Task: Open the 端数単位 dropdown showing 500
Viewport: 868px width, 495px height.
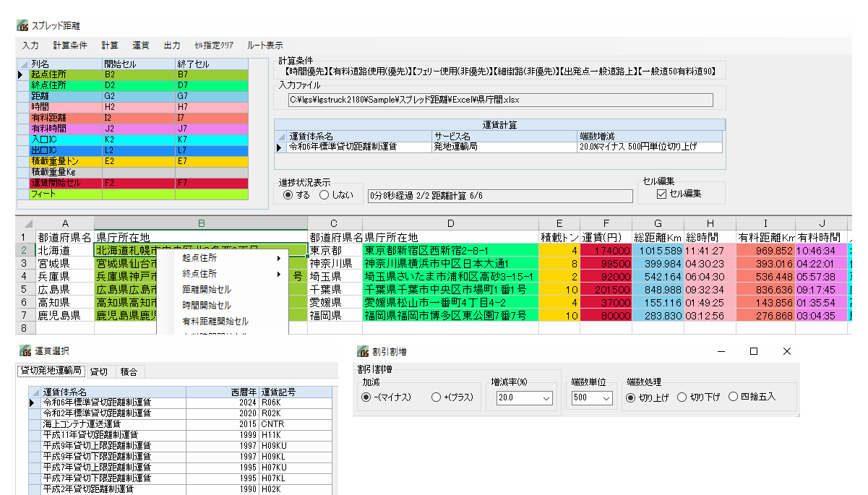Action: (606, 398)
